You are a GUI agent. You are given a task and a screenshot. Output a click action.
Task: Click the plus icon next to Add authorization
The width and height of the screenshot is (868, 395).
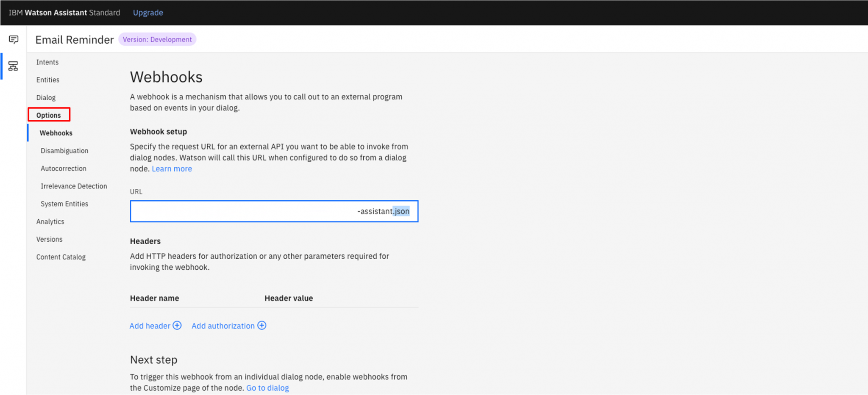pos(262,326)
